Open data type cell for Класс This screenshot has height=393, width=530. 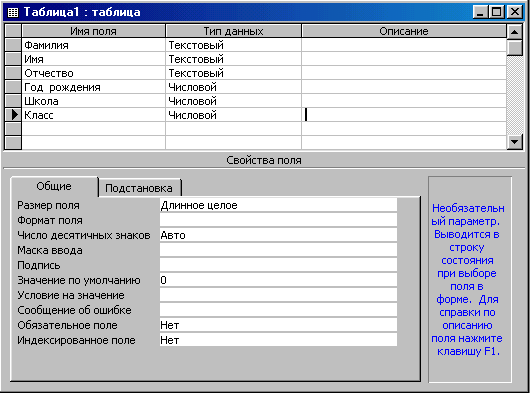click(x=234, y=115)
